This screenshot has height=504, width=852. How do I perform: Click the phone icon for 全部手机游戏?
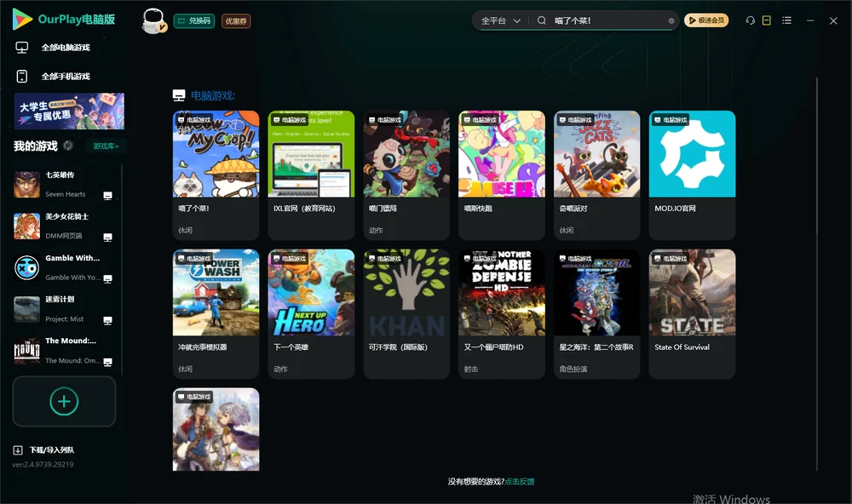(x=22, y=76)
